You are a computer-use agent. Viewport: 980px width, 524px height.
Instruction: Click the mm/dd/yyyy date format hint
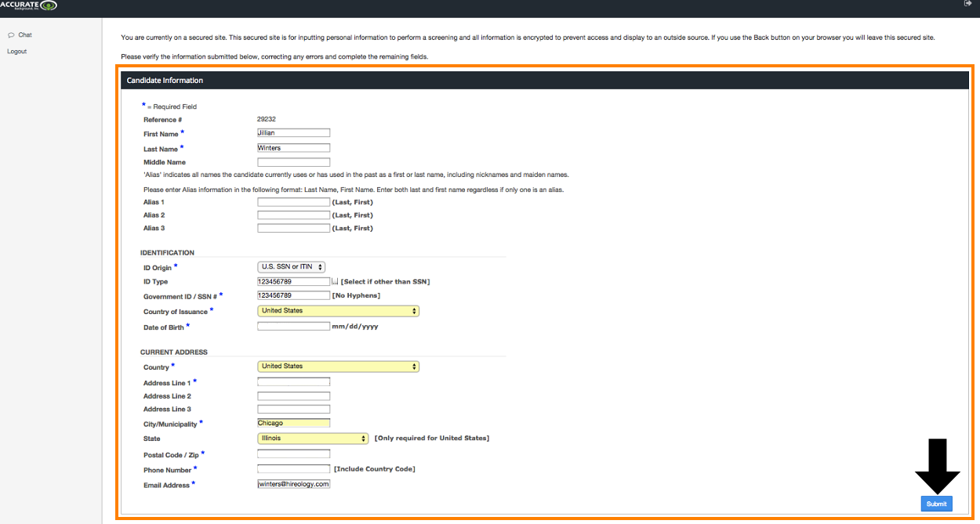coord(355,327)
